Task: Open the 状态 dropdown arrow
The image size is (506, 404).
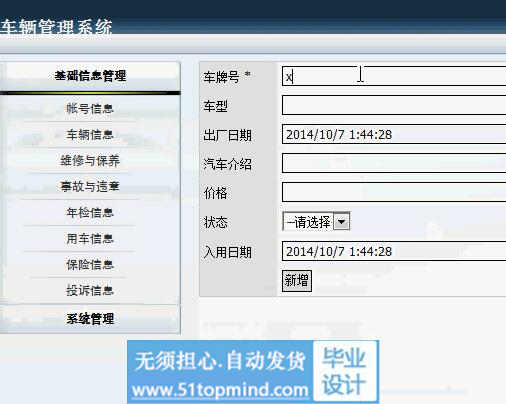Action: 341,222
